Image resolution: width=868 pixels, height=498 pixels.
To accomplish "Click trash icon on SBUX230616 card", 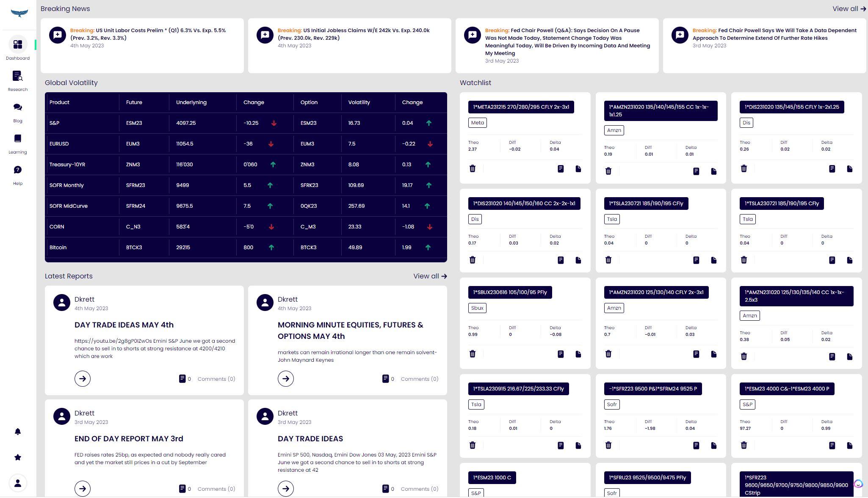I will (473, 354).
